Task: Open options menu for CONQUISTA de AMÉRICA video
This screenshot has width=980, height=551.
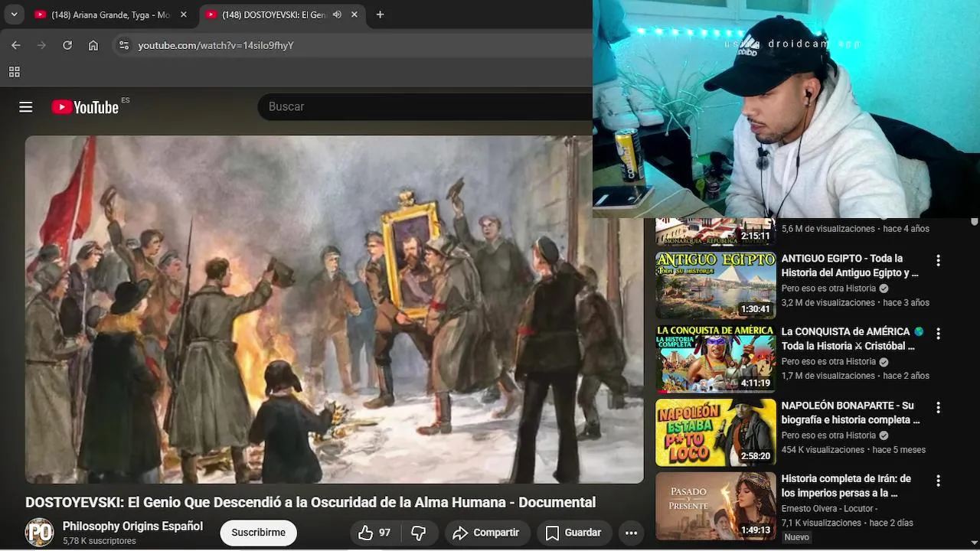Action: 938,334
